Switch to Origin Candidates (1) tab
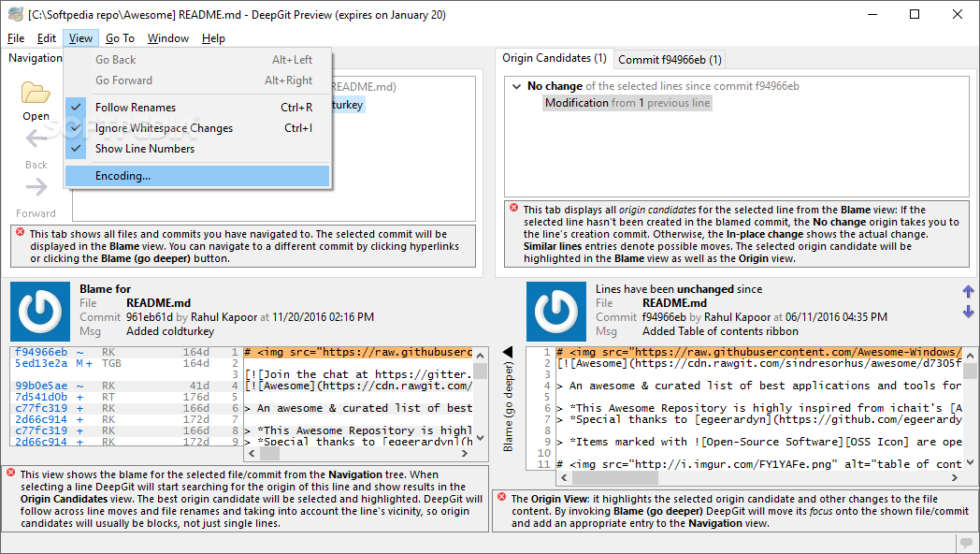Image resolution: width=980 pixels, height=554 pixels. point(555,58)
